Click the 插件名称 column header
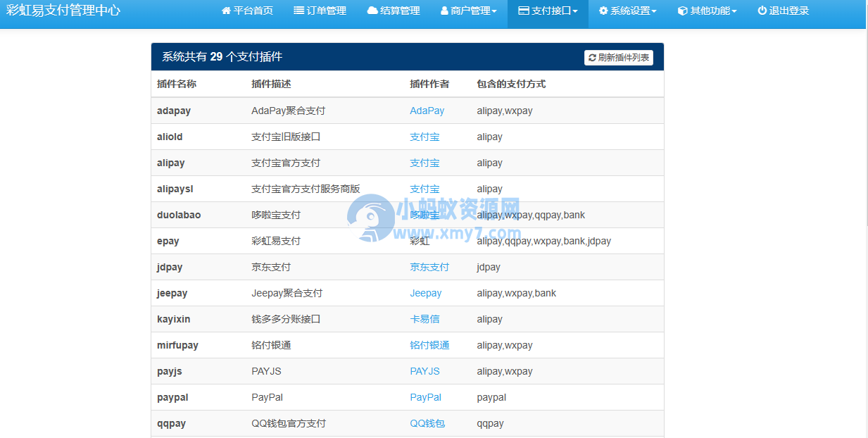868x438 pixels. 177,84
